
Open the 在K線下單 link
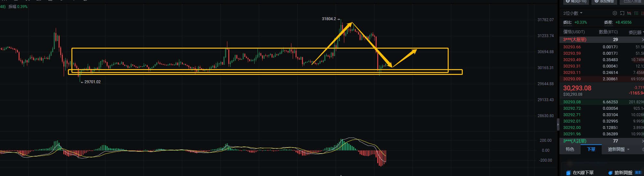(583, 173)
